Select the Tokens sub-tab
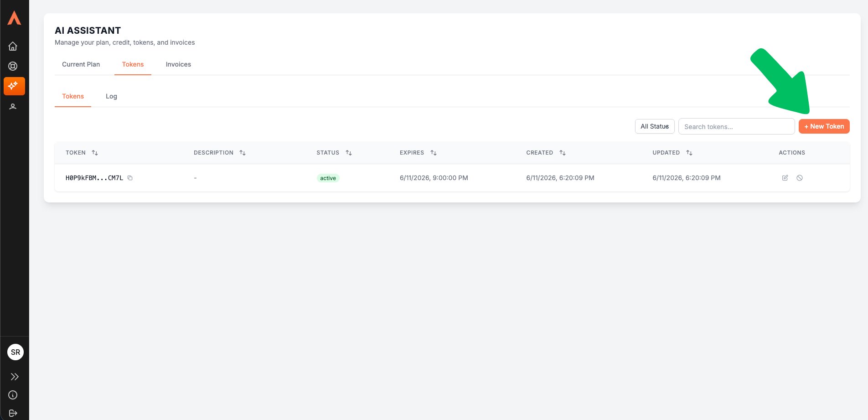The height and width of the screenshot is (420, 868). pos(73,96)
